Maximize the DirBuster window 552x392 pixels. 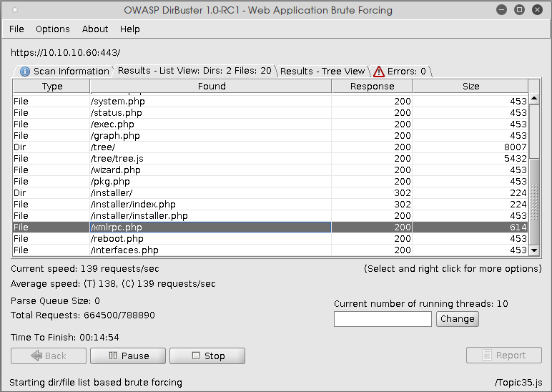click(519, 10)
